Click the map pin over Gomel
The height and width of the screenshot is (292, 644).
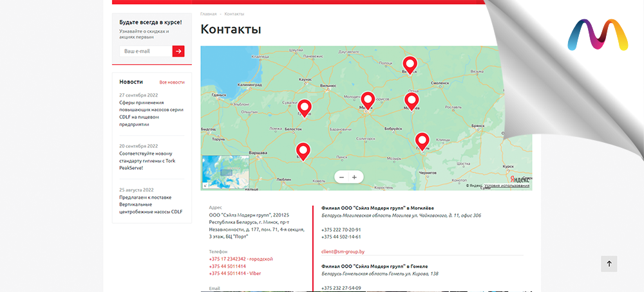click(x=422, y=141)
